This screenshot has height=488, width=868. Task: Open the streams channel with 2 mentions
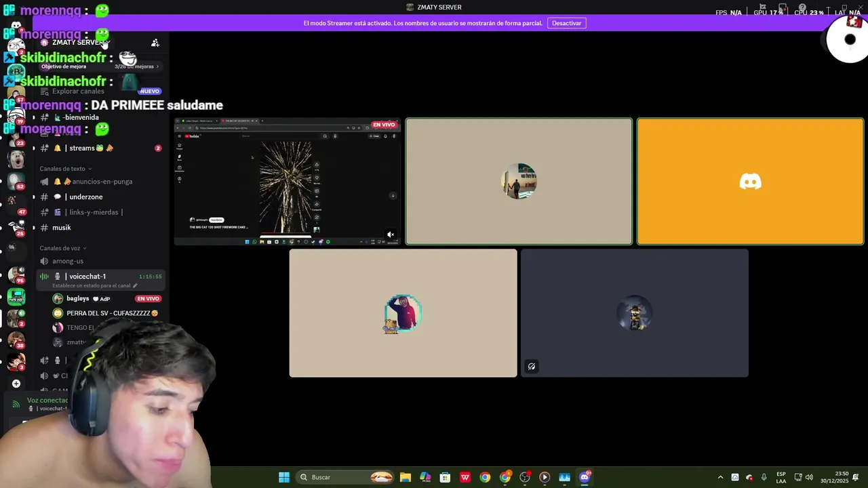[x=100, y=148]
